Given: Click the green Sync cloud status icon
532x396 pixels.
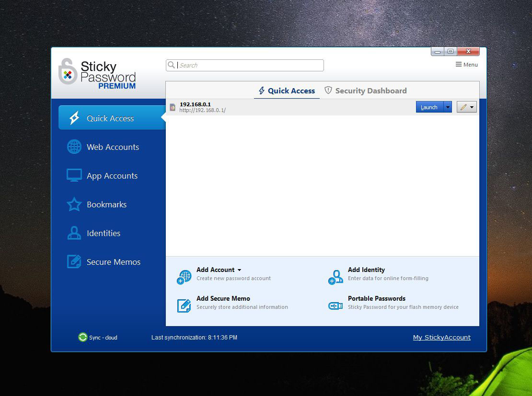Looking at the screenshot, I should 83,337.
